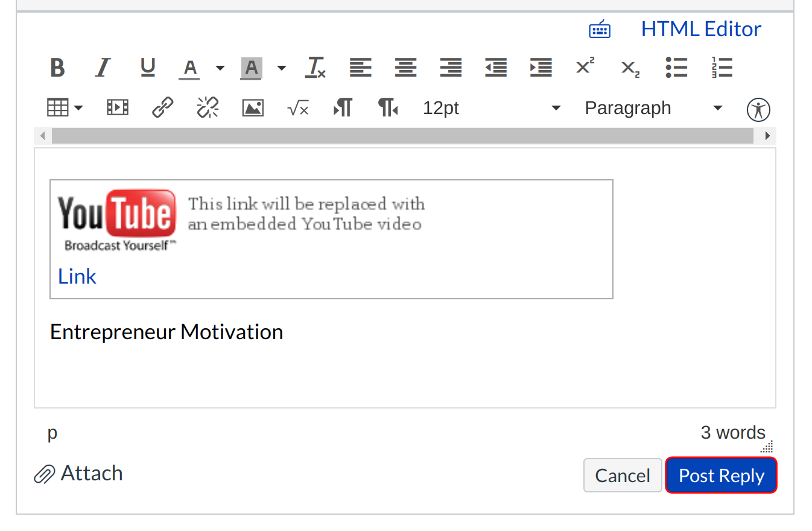Clear formatting from selection
The width and height of the screenshot is (812, 531).
click(315, 68)
